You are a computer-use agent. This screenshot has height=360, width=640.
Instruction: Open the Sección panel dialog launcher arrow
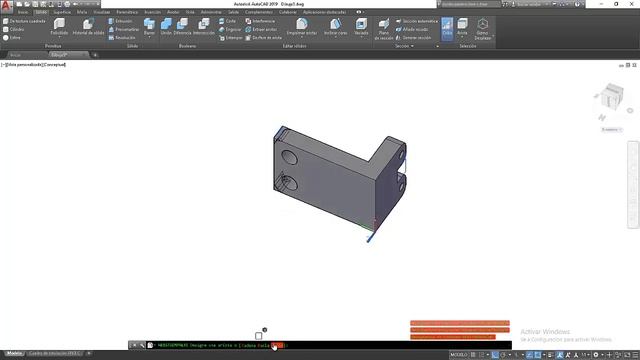click(x=438, y=46)
